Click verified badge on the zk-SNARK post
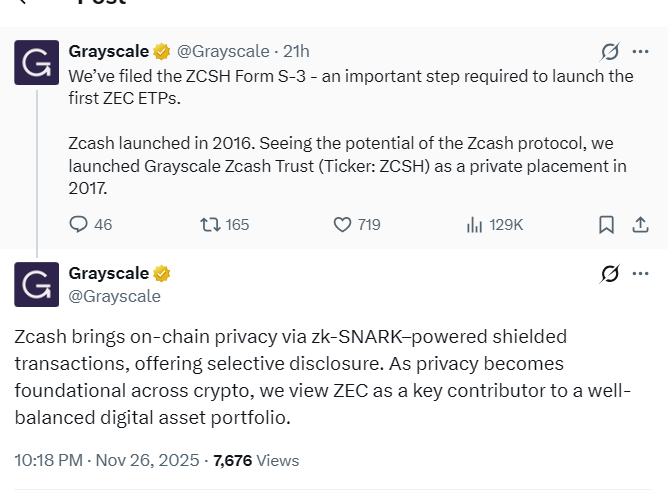 pyautogui.click(x=161, y=274)
